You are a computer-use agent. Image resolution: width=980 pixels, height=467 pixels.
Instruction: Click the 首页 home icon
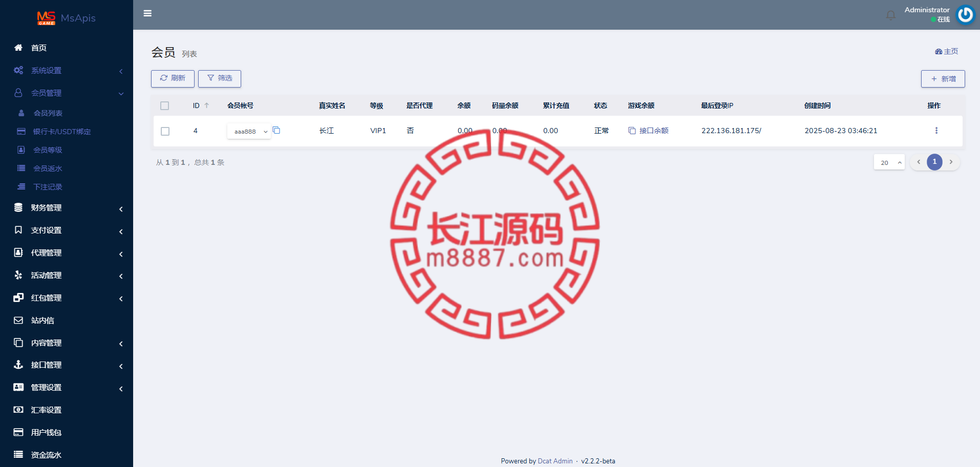click(18, 48)
